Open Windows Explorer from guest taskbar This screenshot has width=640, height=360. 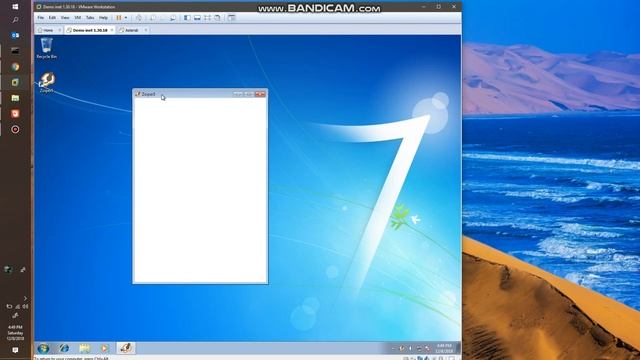[x=84, y=348]
